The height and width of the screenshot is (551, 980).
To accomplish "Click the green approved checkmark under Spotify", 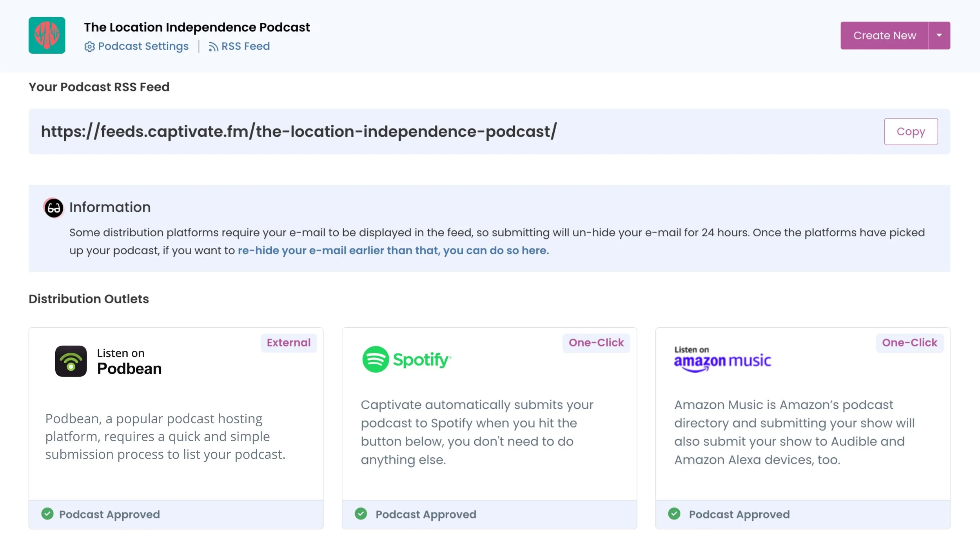I will click(361, 514).
